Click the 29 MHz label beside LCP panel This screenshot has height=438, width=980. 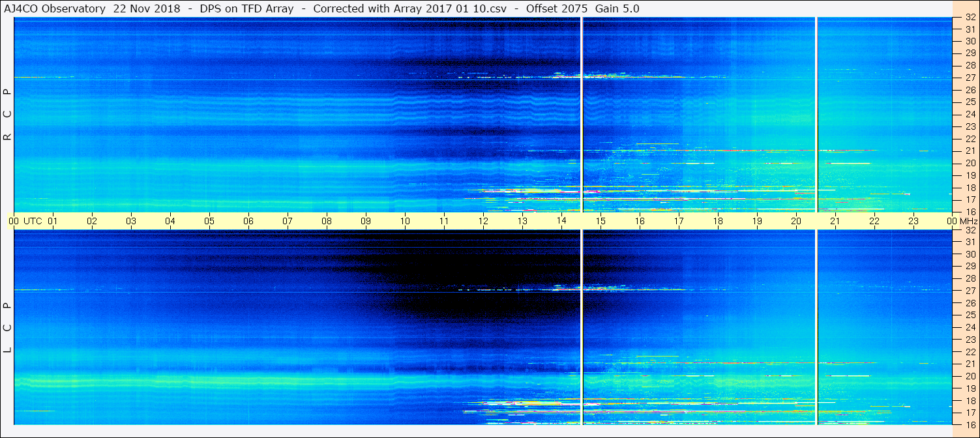970,267
